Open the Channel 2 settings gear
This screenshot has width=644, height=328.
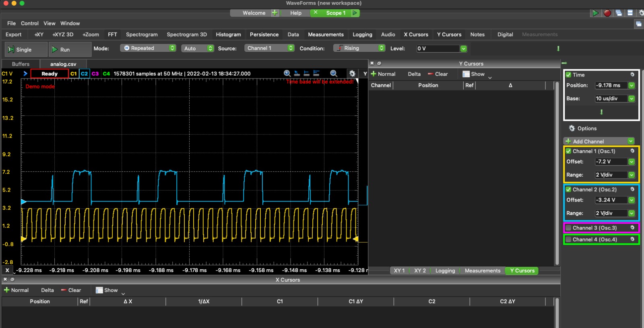[x=632, y=189]
